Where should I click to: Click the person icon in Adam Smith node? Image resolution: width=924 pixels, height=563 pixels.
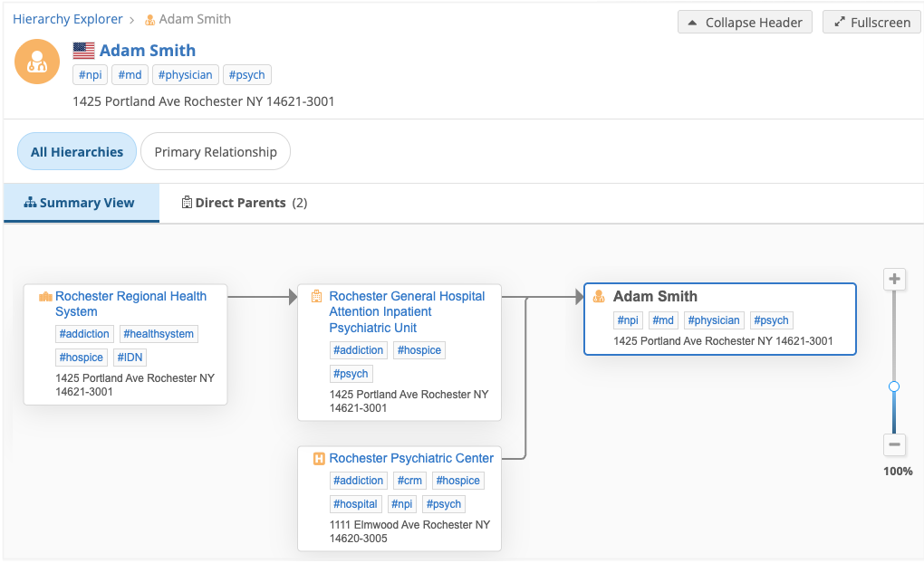(599, 296)
